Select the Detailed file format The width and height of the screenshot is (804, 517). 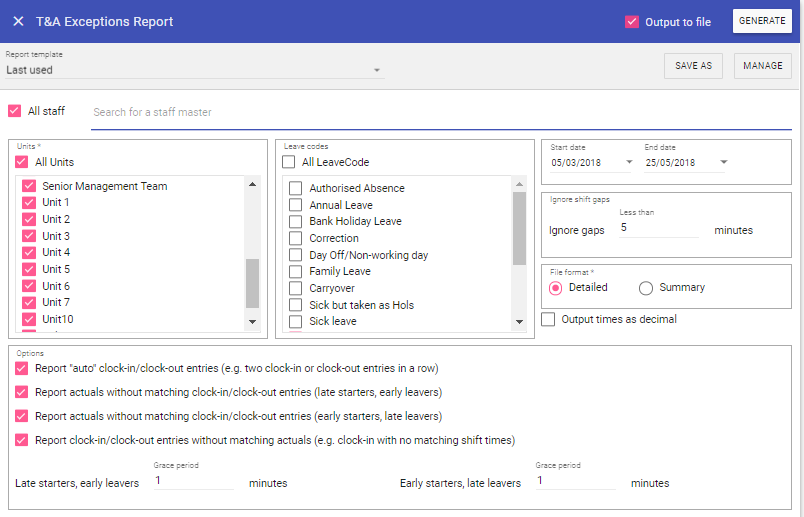556,288
